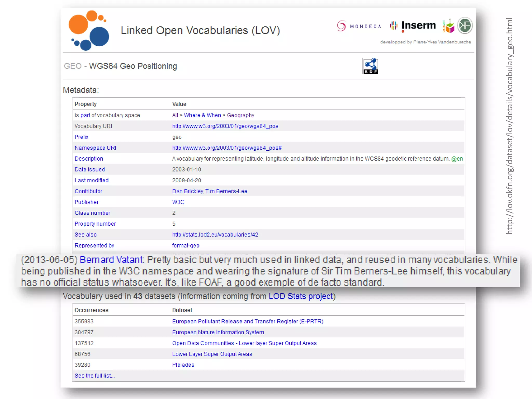The width and height of the screenshot is (532, 399).
Task: Follow the Namespace URI wgs84_pos# link
Action: pos(227,148)
